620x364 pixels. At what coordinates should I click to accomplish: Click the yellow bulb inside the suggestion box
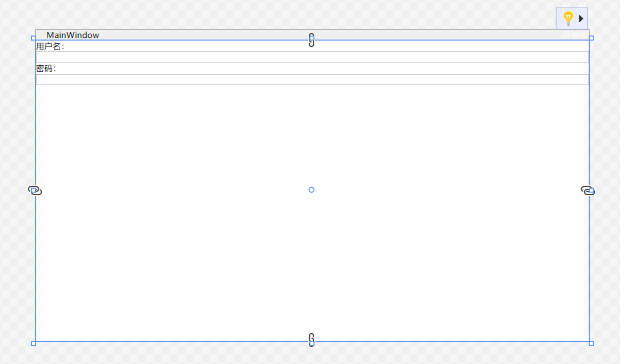tap(568, 18)
